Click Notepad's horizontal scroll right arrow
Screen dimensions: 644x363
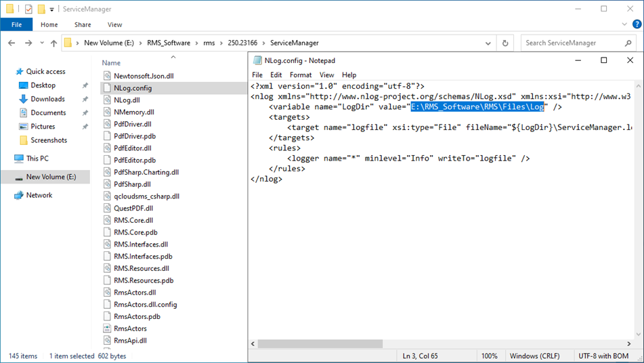point(629,344)
